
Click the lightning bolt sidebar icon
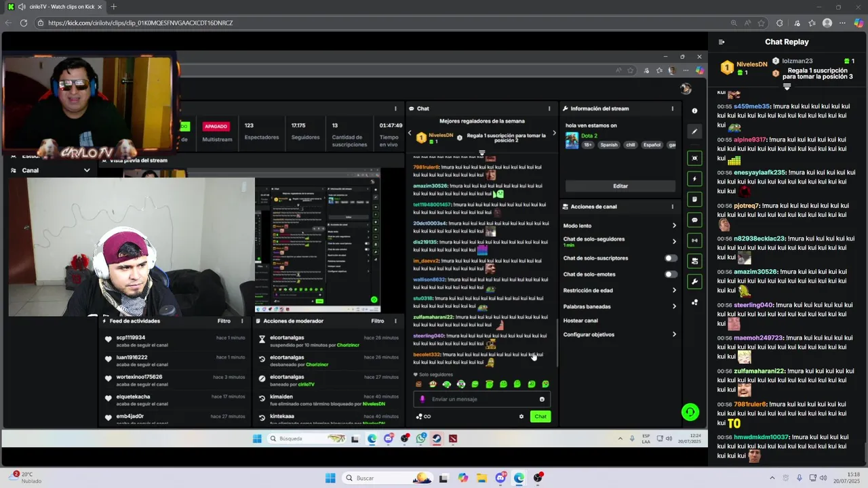(694, 179)
